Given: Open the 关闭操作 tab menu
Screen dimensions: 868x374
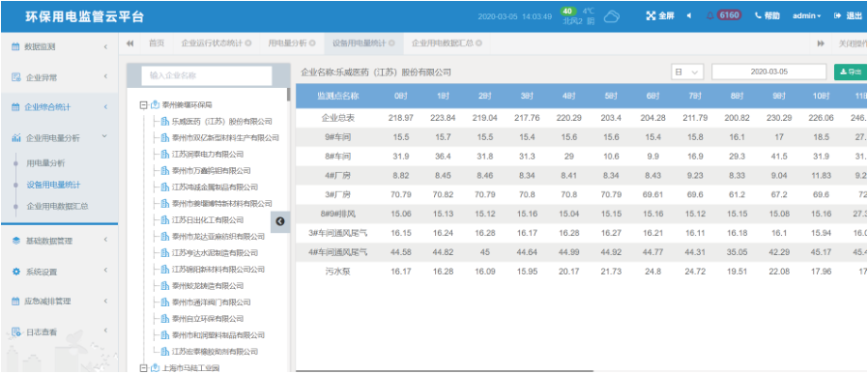Looking at the screenshot, I should tap(853, 43).
